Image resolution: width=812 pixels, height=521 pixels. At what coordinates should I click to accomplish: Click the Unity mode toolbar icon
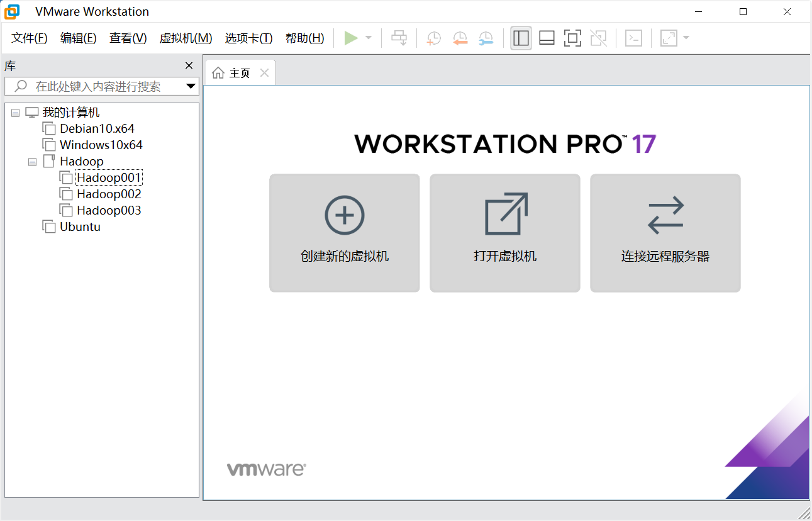599,38
